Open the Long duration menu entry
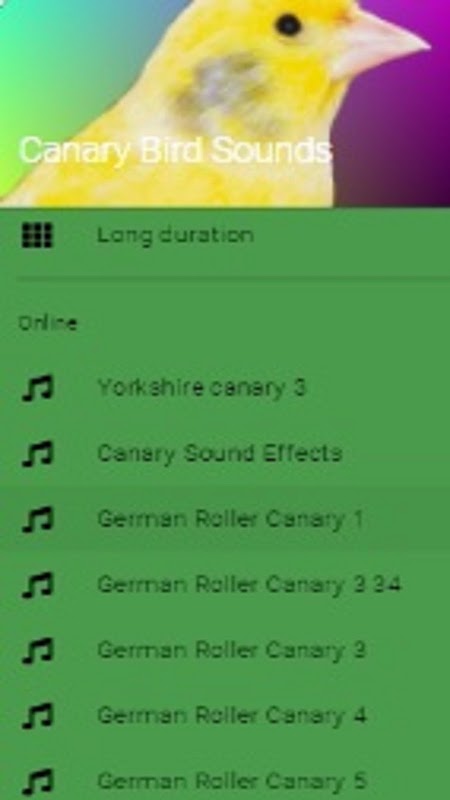Image resolution: width=450 pixels, height=800 pixels. pos(225,236)
